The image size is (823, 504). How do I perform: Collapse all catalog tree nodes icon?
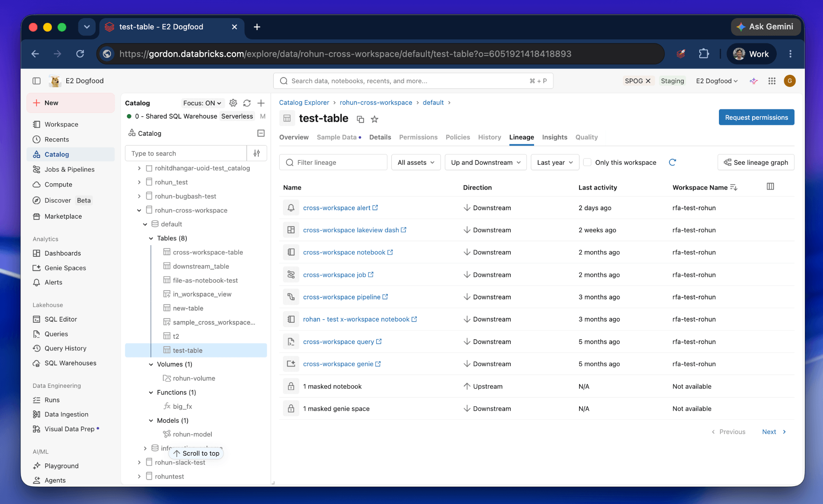[x=261, y=133]
